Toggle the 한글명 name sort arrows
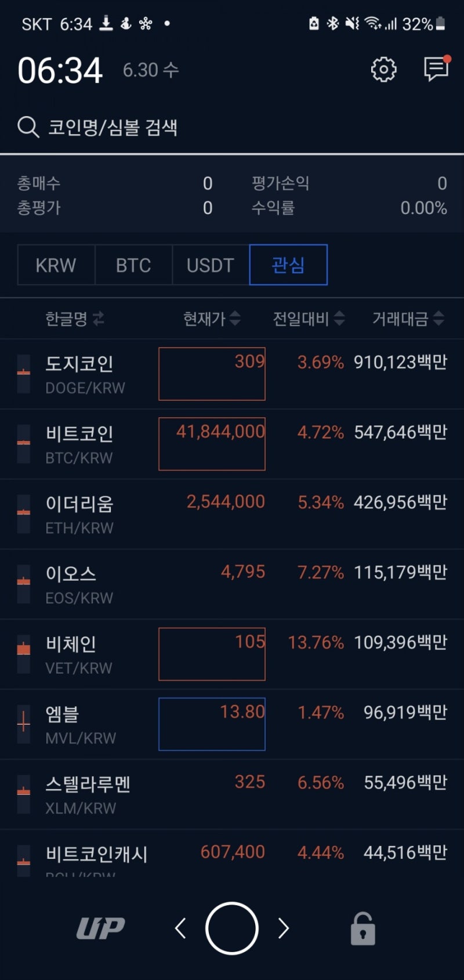This screenshot has height=980, width=464. click(x=98, y=319)
